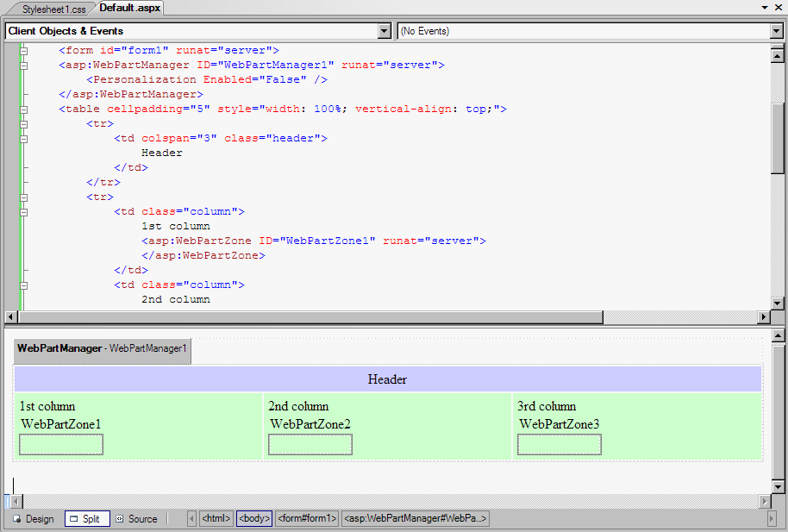788x532 pixels.
Task: Collapse the asp:WebPartManager code block
Action: click(23, 66)
